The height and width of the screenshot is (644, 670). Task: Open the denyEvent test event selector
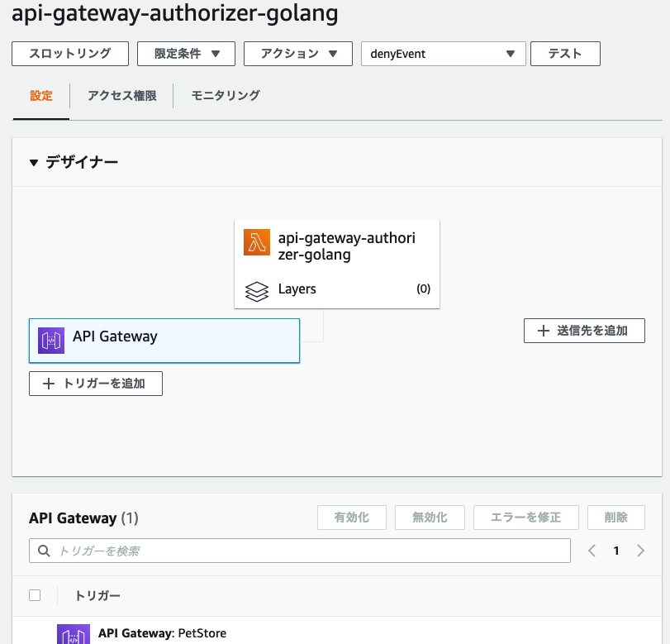443,54
